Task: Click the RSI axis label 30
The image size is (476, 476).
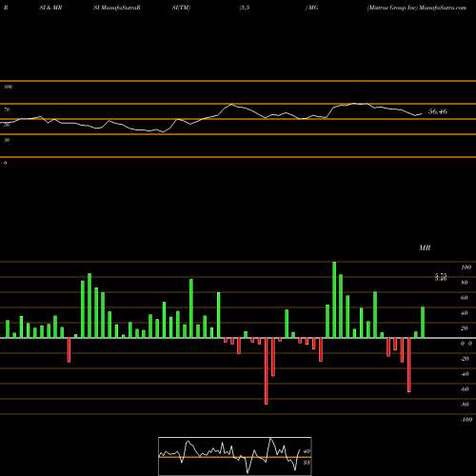Action: coord(7,140)
